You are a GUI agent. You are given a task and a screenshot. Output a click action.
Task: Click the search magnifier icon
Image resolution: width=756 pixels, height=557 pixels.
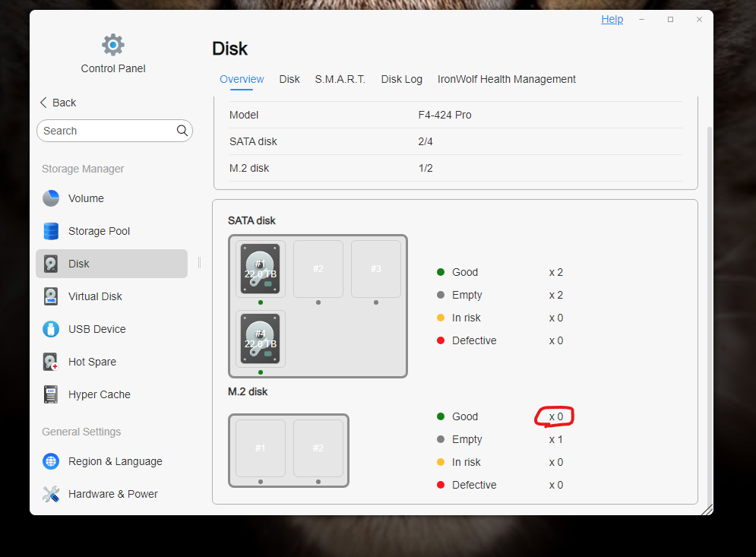tap(182, 130)
